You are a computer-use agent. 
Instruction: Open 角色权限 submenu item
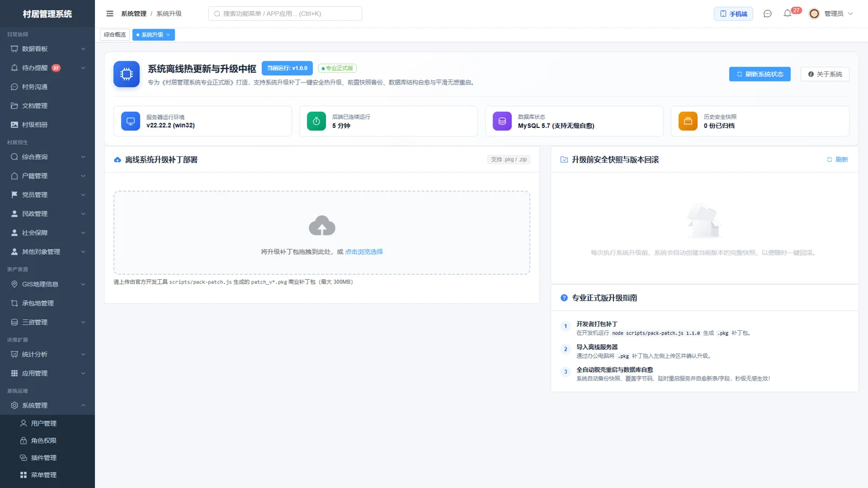(47, 441)
